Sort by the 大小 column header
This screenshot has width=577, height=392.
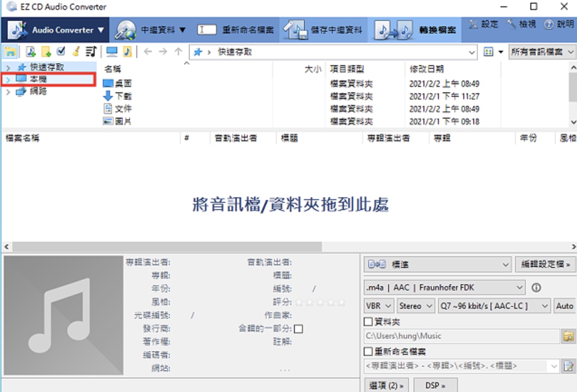click(x=313, y=69)
